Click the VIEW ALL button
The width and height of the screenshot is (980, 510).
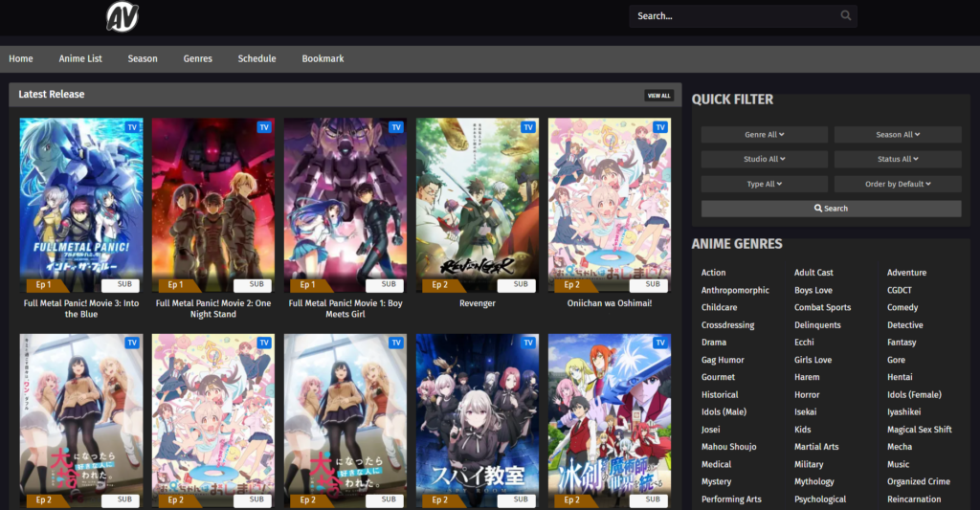pos(658,96)
